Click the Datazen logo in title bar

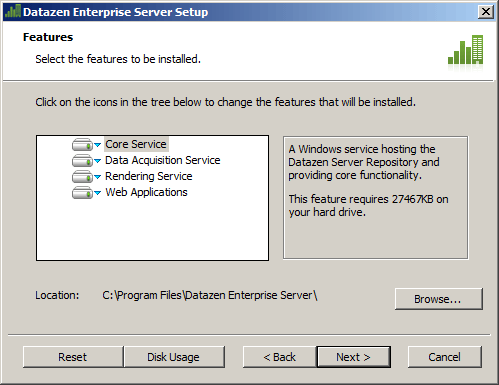13,12
